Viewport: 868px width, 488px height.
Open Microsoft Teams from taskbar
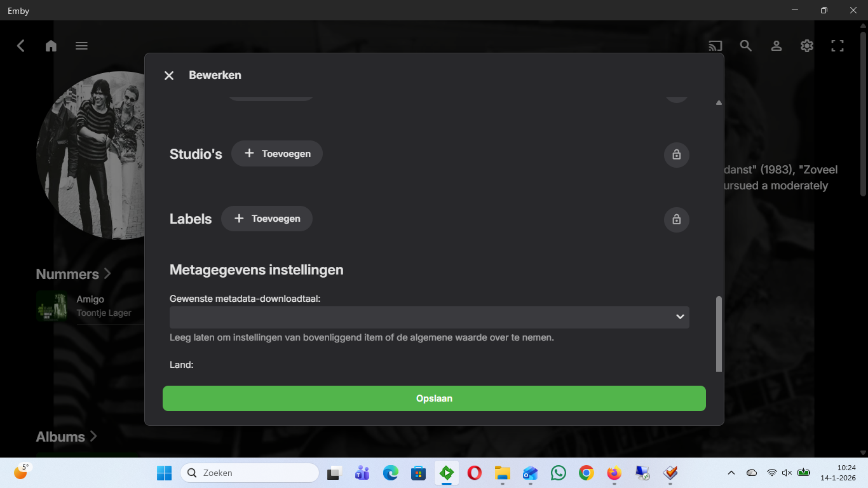[362, 473]
